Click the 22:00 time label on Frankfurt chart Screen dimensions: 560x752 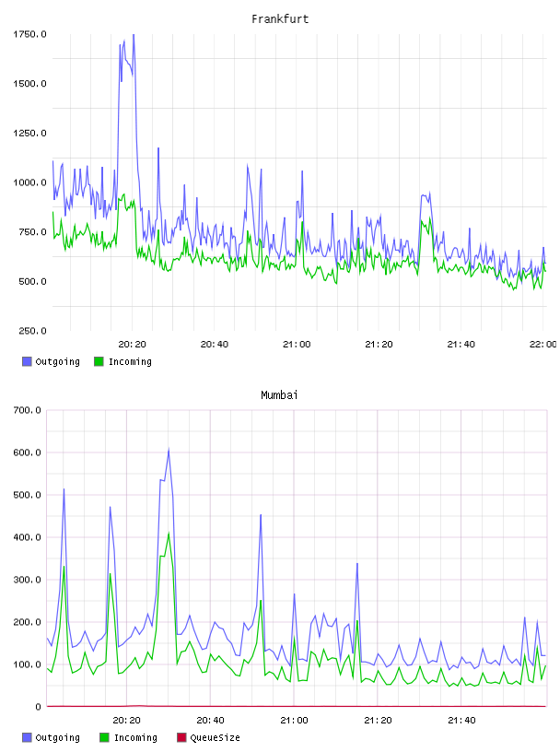click(542, 344)
